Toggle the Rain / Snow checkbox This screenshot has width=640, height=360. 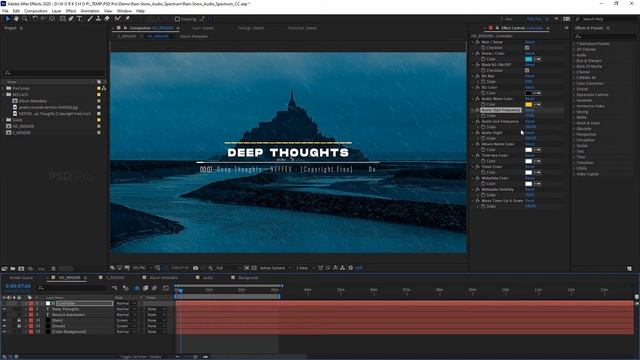(527, 48)
